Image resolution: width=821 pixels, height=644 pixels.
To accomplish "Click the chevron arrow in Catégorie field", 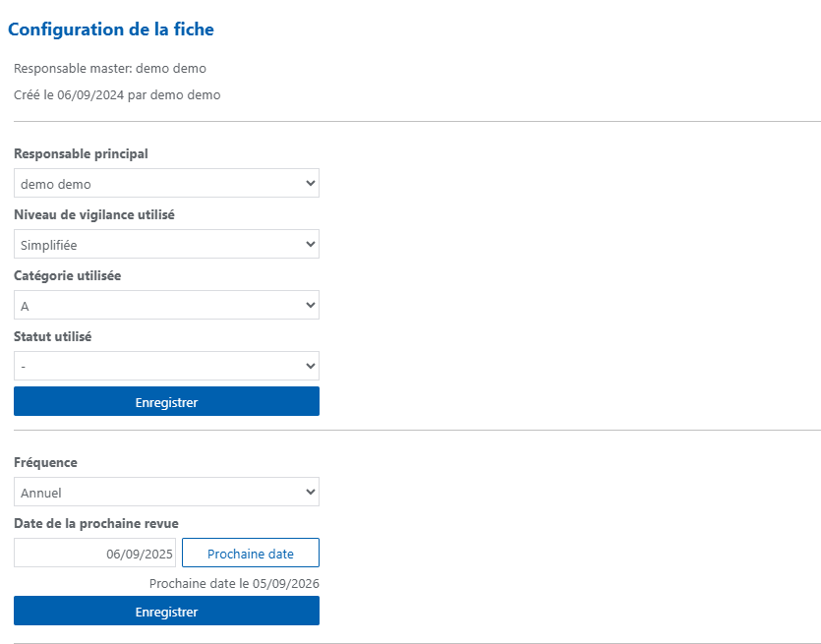I will [311, 305].
